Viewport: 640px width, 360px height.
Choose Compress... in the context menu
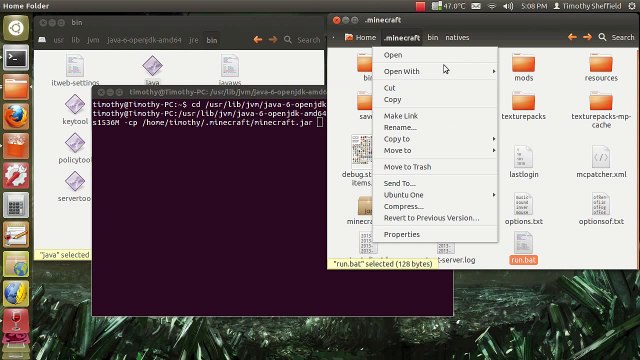435,206
